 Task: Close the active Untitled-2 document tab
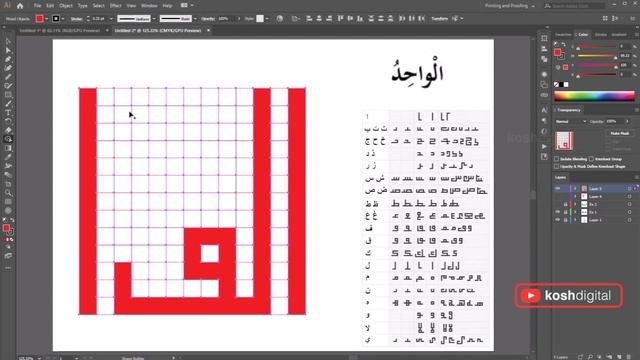coord(208,31)
